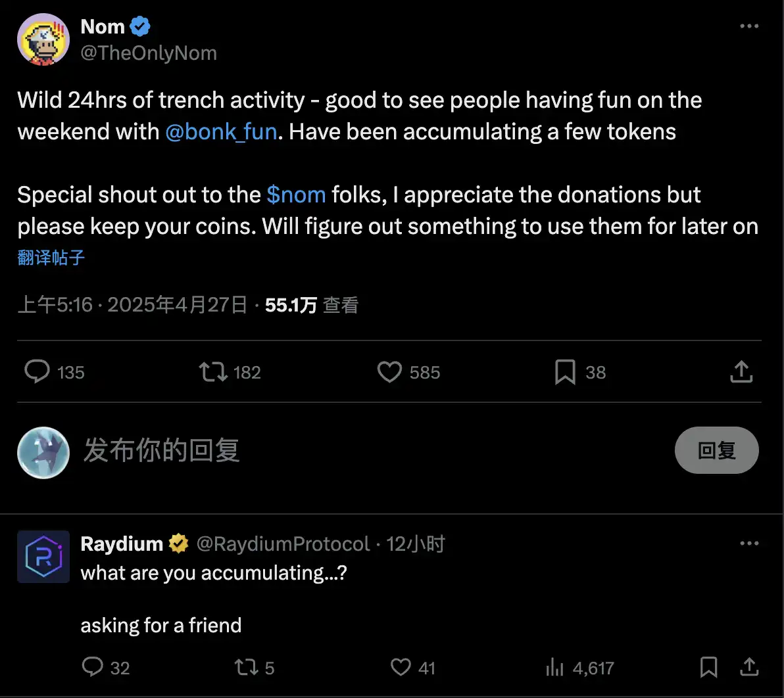Click the reply icon on Nom's tweet
Viewport: 784px width, 698px height.
pyautogui.click(x=37, y=372)
